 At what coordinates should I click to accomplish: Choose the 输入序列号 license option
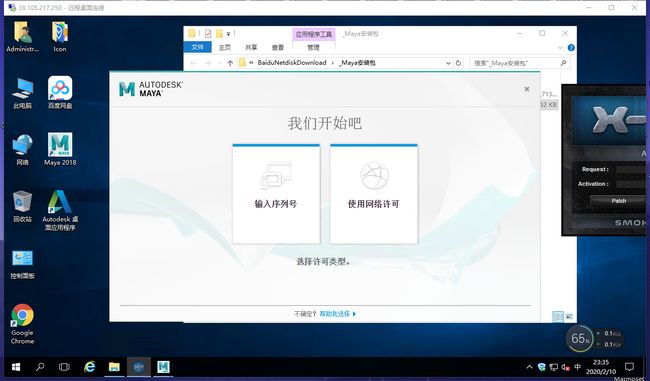(x=276, y=194)
